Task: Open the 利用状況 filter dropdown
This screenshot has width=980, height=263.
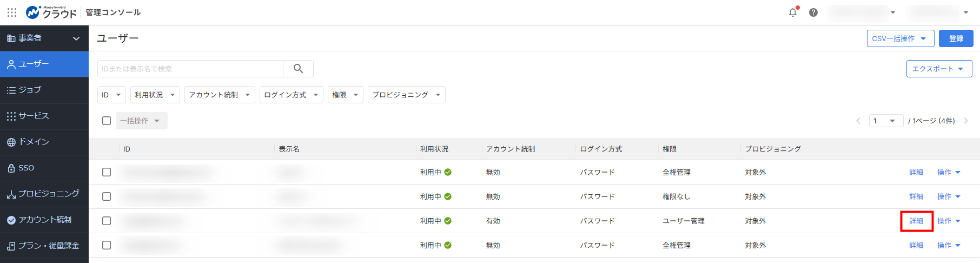Action: click(x=155, y=95)
